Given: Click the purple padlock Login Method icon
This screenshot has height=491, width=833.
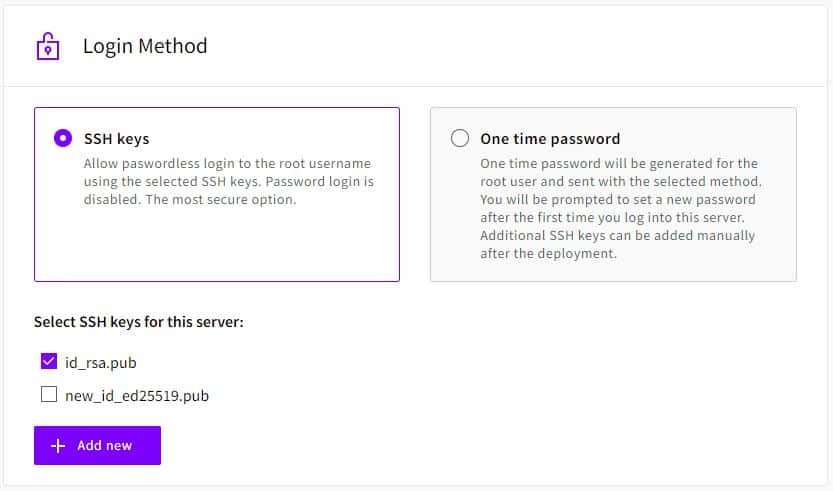Looking at the screenshot, I should click(48, 46).
